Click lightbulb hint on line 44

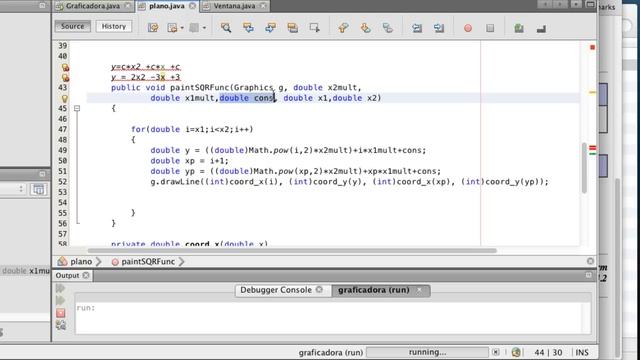pos(65,98)
